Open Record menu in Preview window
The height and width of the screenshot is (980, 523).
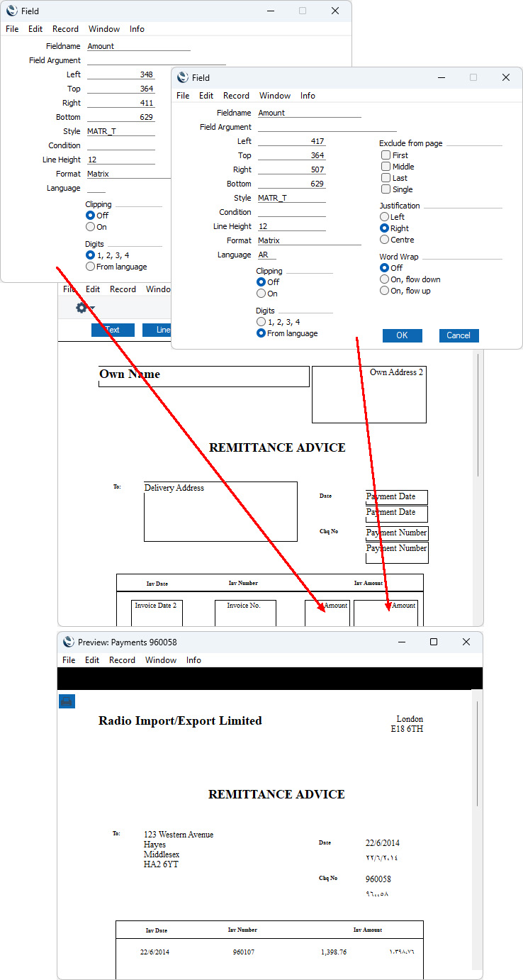click(x=122, y=660)
